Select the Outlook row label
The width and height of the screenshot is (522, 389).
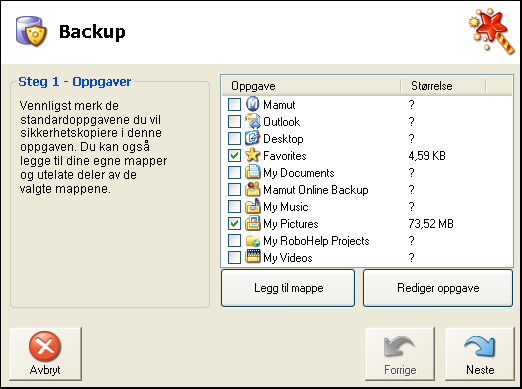(282, 122)
